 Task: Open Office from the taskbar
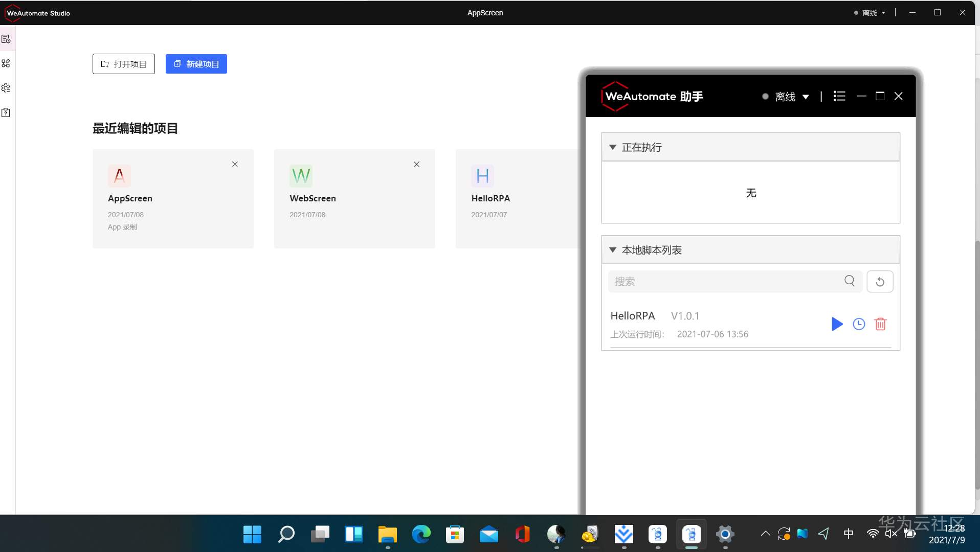[522, 535]
